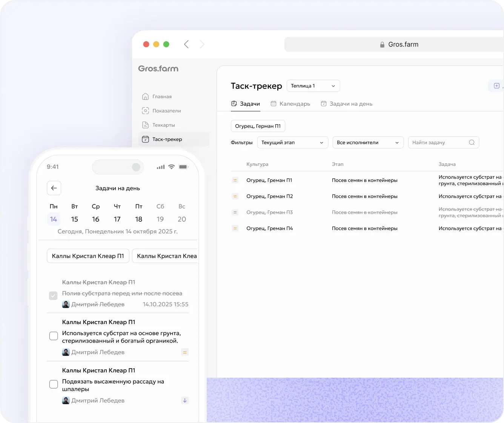Select day 16 in the week calendar
The height and width of the screenshot is (423, 504).
96,219
